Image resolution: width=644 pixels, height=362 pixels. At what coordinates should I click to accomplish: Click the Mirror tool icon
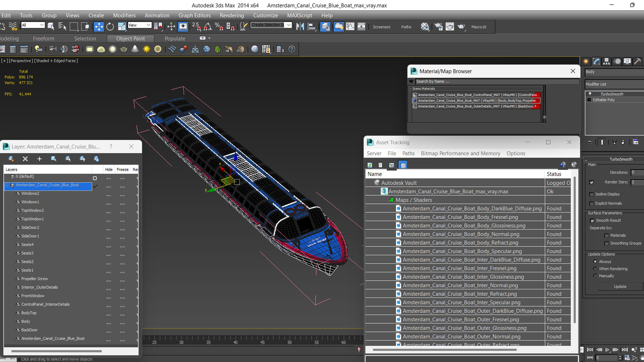tap(300, 26)
